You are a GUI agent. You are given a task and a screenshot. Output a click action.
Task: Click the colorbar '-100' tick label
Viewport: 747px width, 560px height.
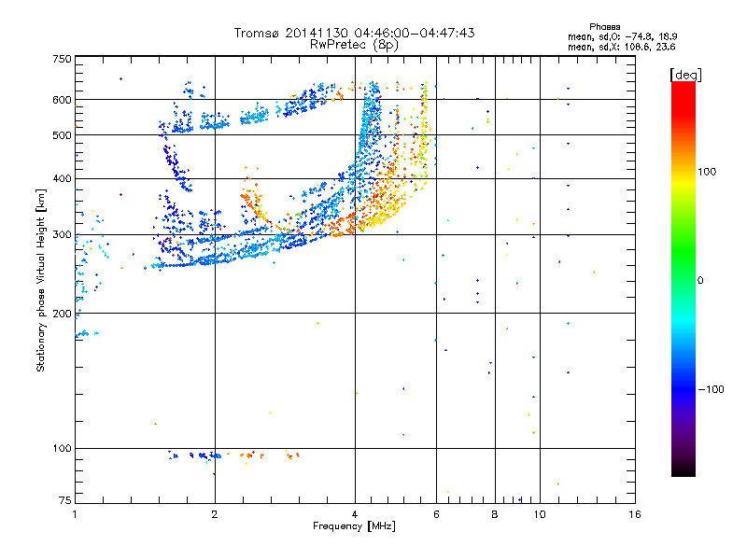click(x=712, y=389)
